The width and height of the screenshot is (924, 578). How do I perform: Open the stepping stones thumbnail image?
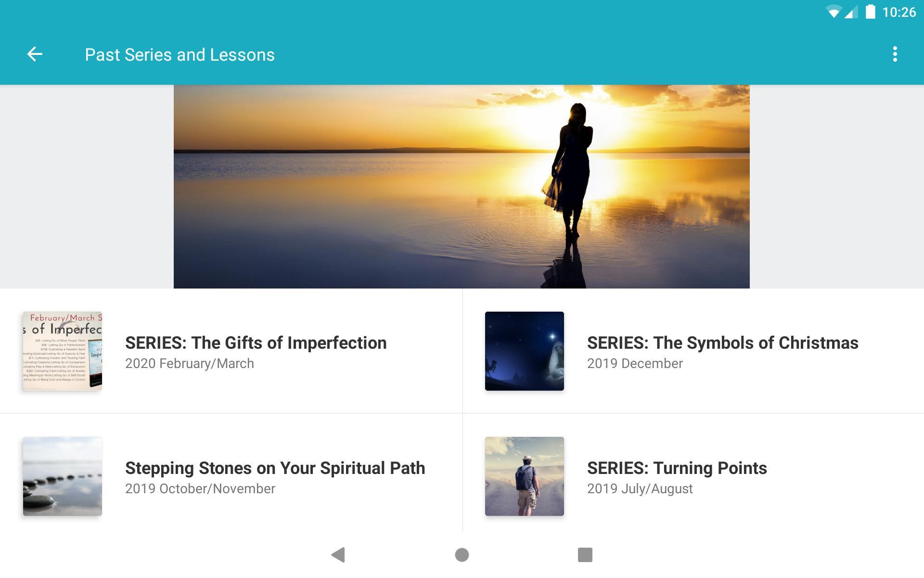point(63,476)
